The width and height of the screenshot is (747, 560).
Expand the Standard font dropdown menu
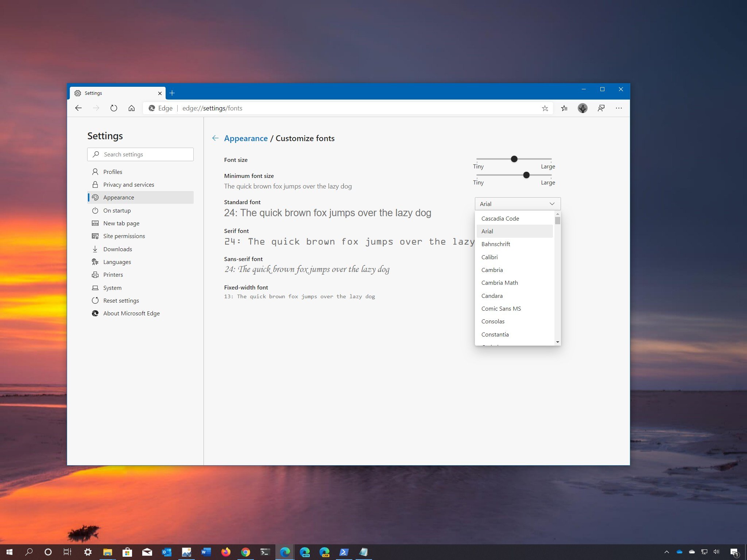pyautogui.click(x=516, y=203)
